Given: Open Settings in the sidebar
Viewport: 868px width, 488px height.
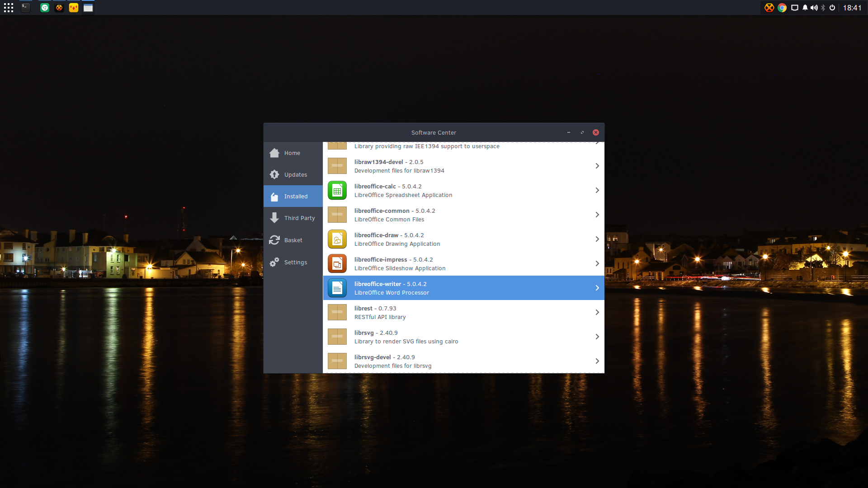Looking at the screenshot, I should 293,262.
